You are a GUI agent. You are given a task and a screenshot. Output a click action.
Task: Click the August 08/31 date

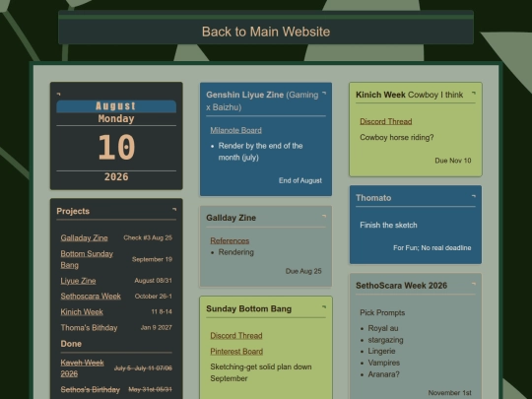(153, 281)
